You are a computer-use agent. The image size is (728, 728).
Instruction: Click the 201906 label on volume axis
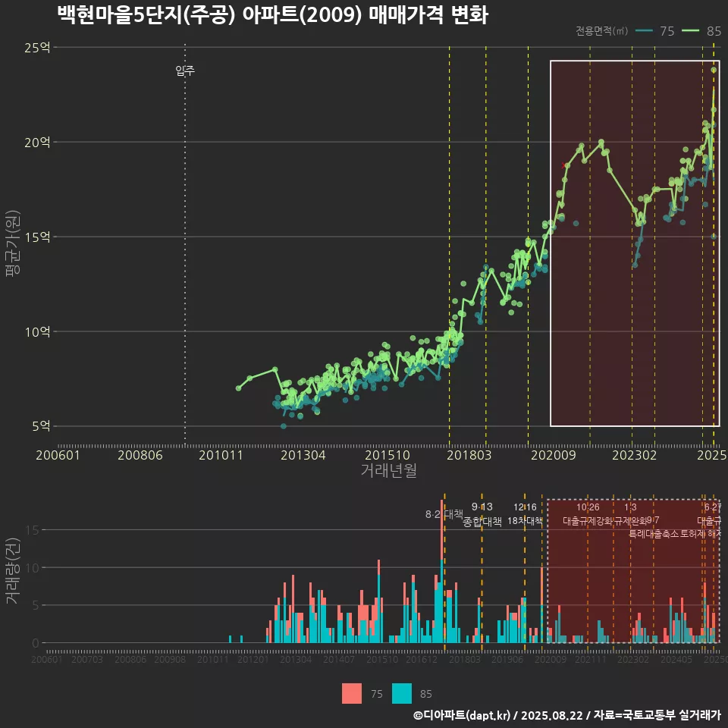[507, 659]
